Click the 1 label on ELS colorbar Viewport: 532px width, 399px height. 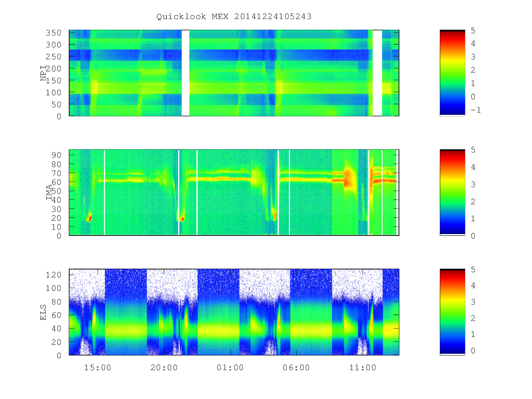[x=473, y=334]
